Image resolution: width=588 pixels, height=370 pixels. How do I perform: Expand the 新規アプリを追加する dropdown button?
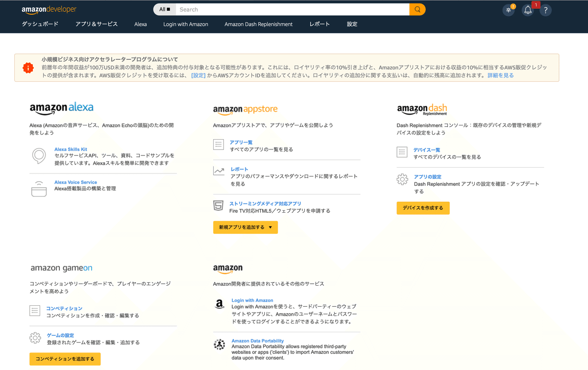tap(245, 227)
